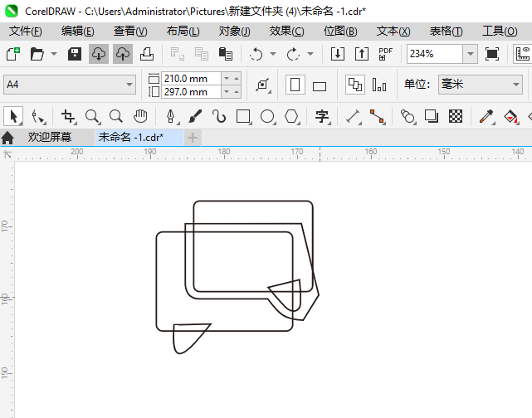Toggle the current page layout button

point(379,85)
